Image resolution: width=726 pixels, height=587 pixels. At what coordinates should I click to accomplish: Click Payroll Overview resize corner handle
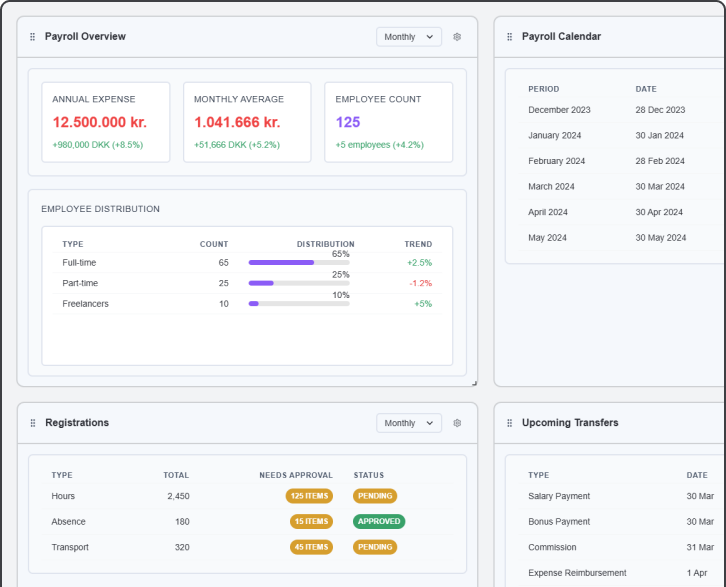[x=474, y=382]
